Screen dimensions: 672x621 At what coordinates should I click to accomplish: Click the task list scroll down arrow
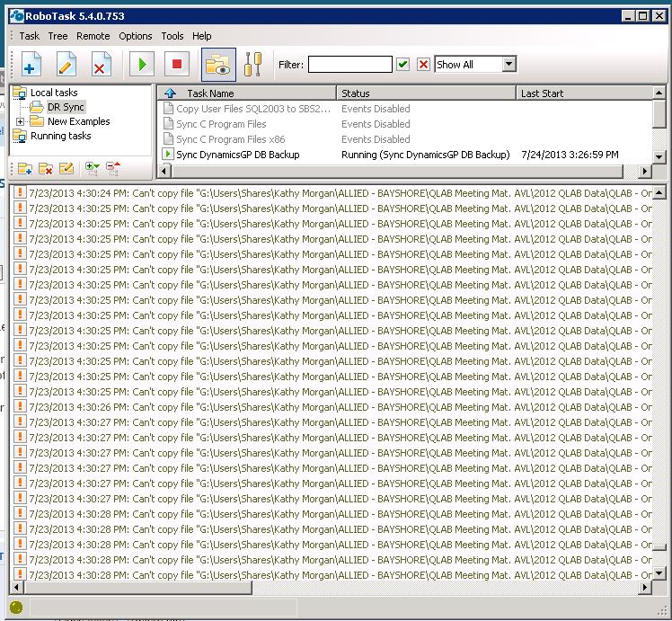pos(659,157)
